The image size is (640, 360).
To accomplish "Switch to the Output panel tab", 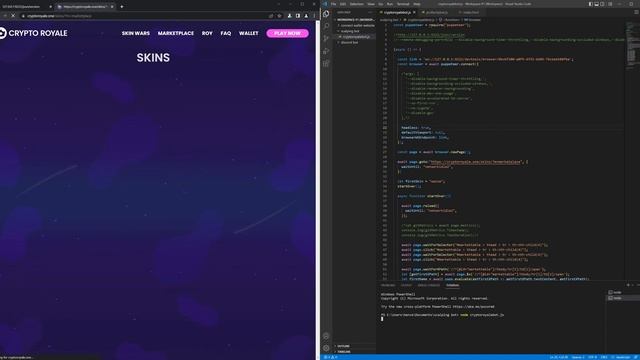I will (x=406, y=285).
